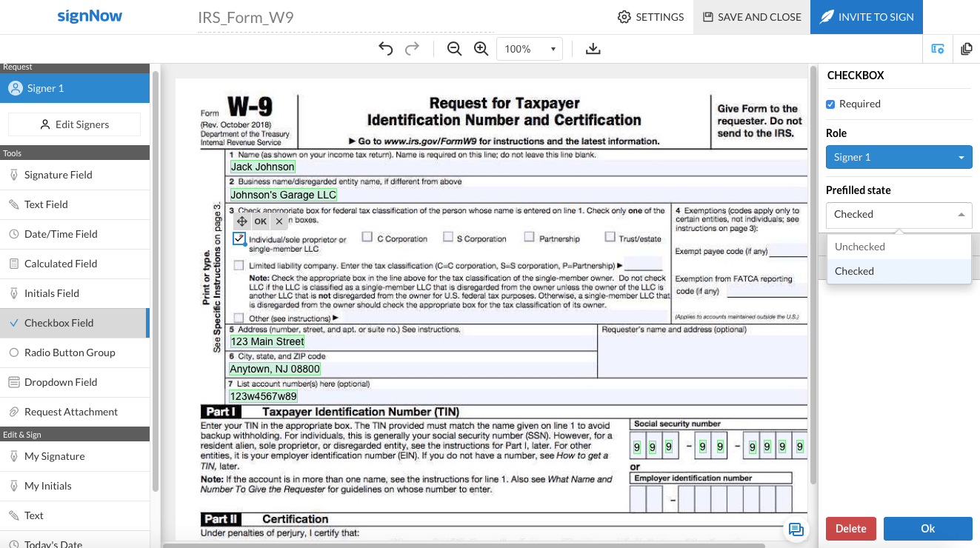Image resolution: width=980 pixels, height=548 pixels.
Task: Select the Text tool under Edit & Sign
Action: point(75,515)
